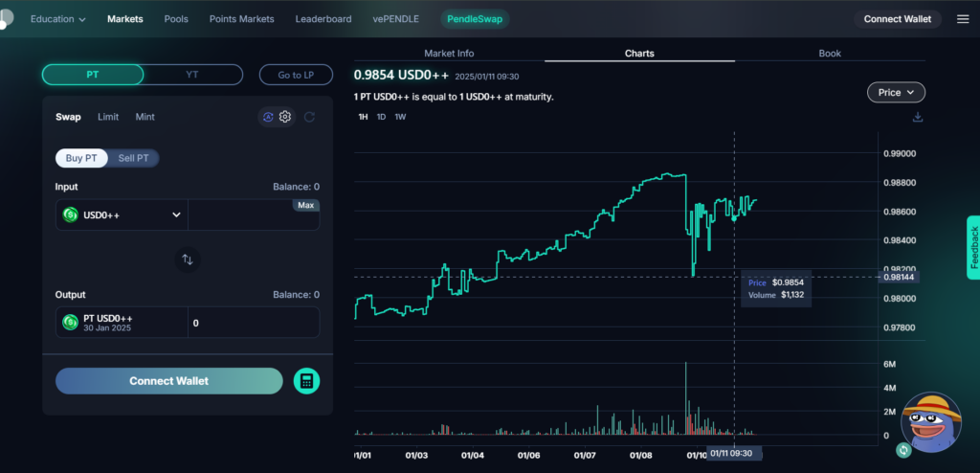The height and width of the screenshot is (473, 980).
Task: Click the Go to LP button
Action: coord(296,75)
